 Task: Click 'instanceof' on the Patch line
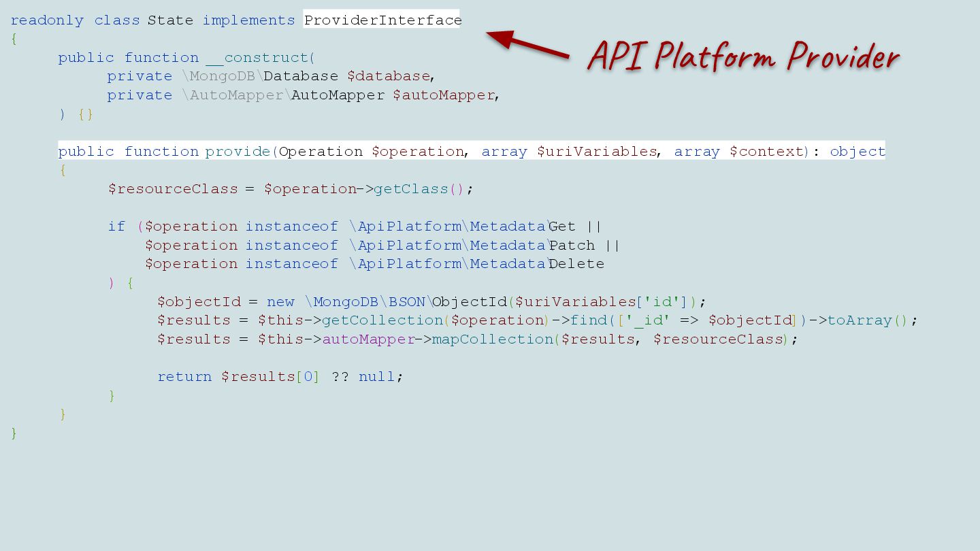pyautogui.click(x=292, y=246)
